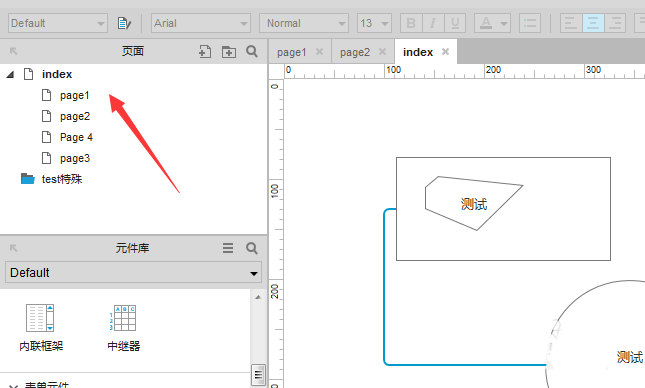Toggle underline formatting
The width and height of the screenshot is (645, 388).
(x=455, y=23)
